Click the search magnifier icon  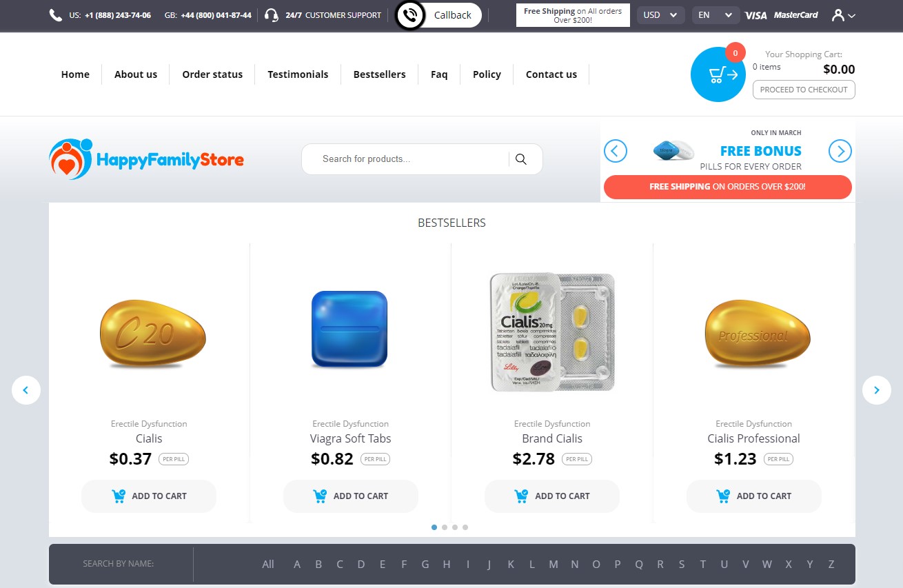pyautogui.click(x=521, y=159)
